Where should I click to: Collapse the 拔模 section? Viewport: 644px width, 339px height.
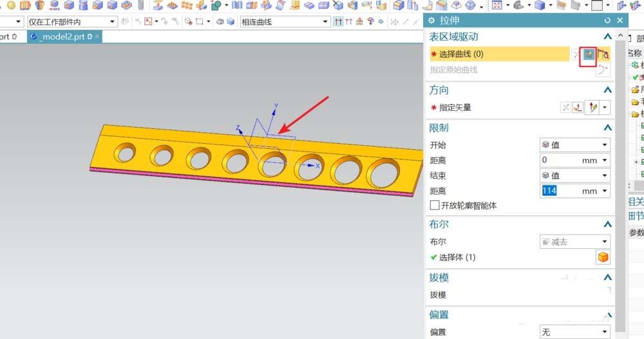608,278
